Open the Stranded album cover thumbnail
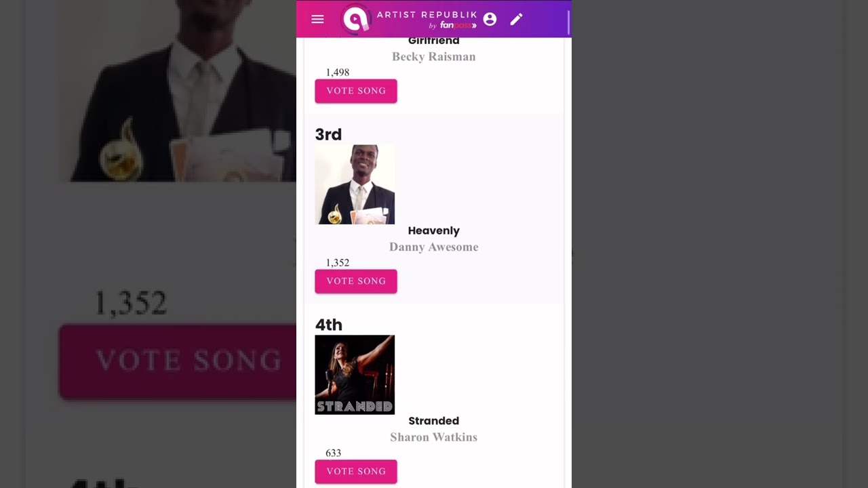This screenshot has width=868, height=488. click(x=355, y=375)
